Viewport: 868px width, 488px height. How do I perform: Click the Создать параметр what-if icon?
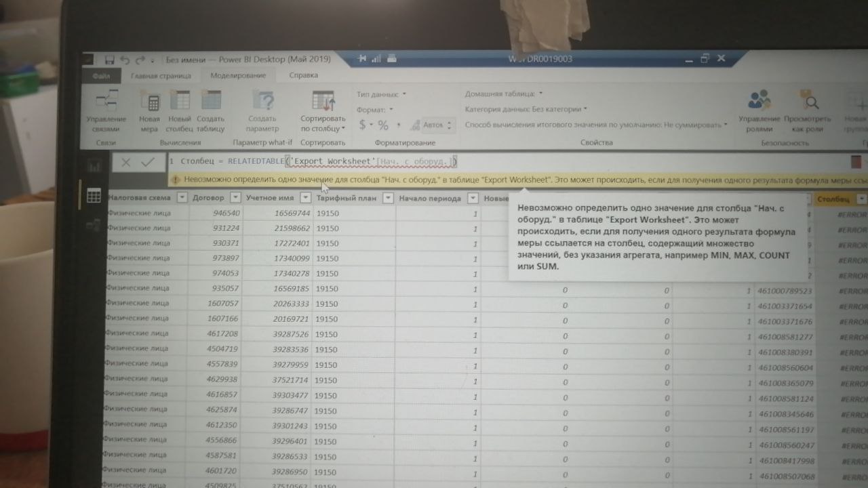[262, 100]
